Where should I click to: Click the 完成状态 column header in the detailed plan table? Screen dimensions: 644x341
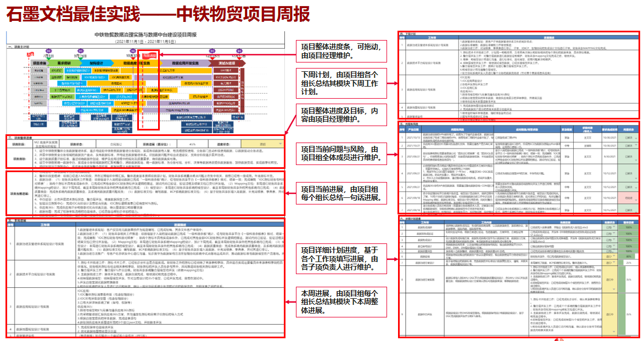point(609,222)
